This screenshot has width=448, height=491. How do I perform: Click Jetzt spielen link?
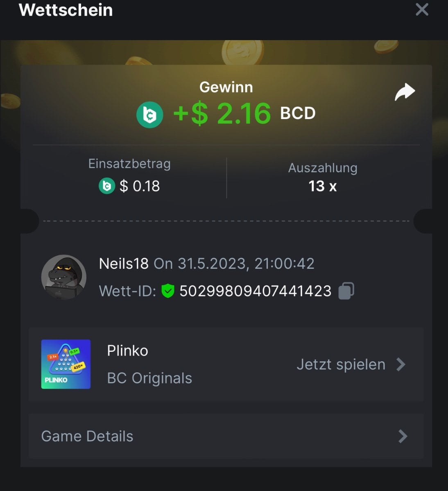(x=341, y=364)
